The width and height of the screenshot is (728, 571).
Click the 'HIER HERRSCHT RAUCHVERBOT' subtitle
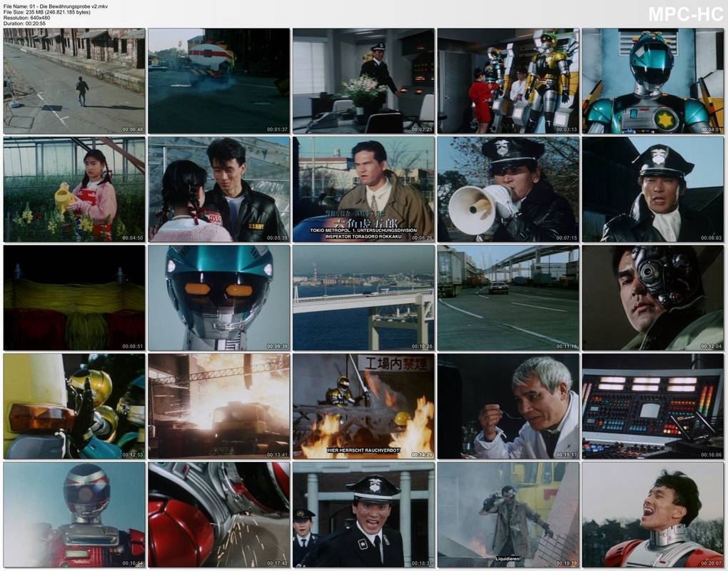pyautogui.click(x=363, y=450)
